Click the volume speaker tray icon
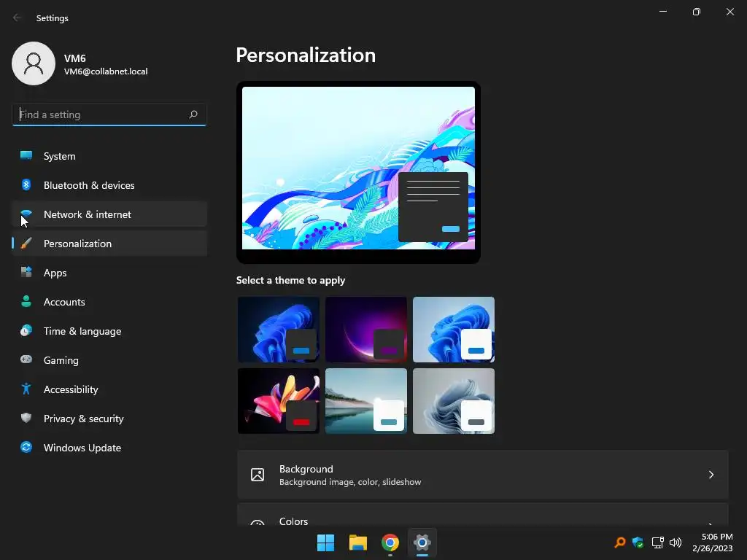 click(675, 542)
